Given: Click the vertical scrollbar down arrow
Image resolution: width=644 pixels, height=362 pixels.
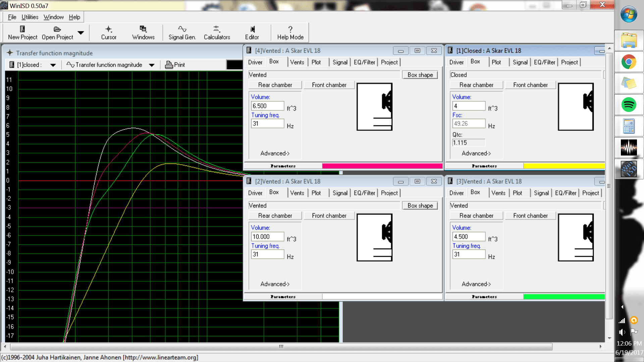Looking at the screenshot, I should point(609,338).
